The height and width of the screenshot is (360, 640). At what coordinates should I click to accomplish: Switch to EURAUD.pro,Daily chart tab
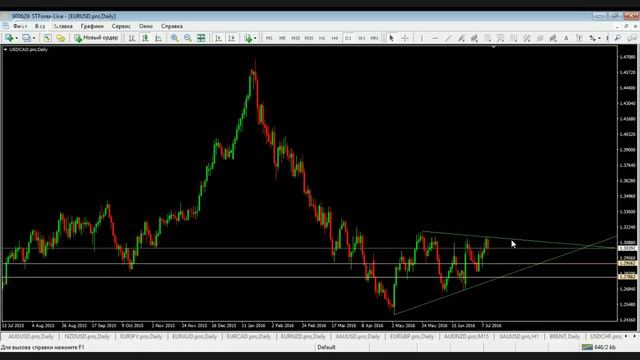click(194, 336)
